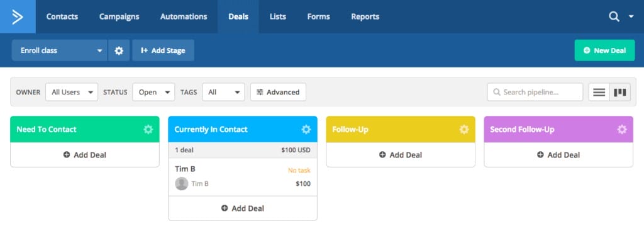Open the Tim B deal title
Image resolution: width=644 pixels, height=245 pixels.
pos(186,169)
